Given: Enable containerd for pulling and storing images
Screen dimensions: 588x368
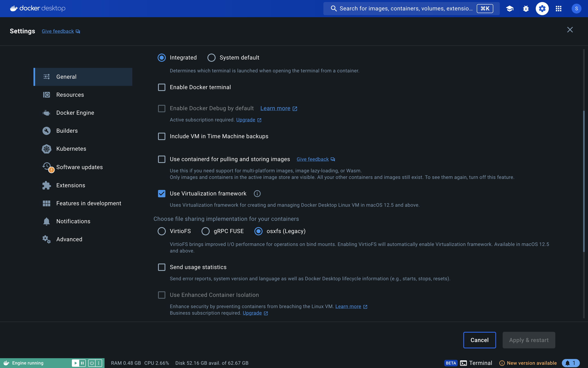Looking at the screenshot, I should click(x=161, y=159).
